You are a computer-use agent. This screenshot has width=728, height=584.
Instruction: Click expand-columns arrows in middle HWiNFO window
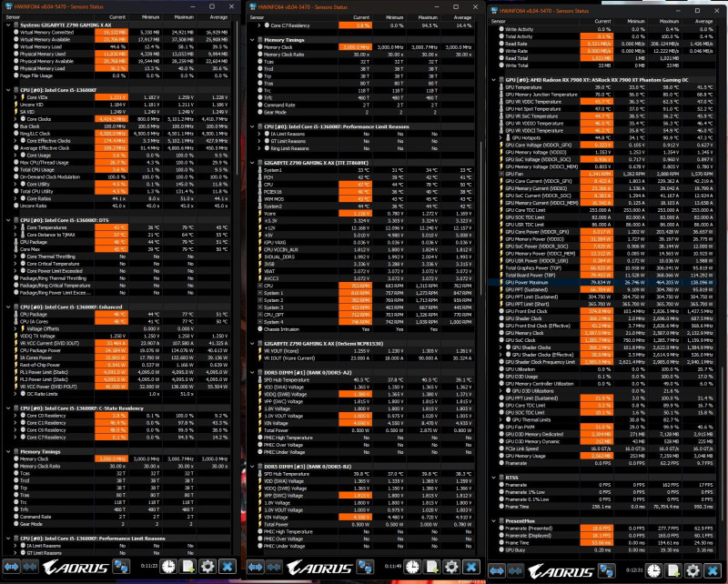coord(256,568)
